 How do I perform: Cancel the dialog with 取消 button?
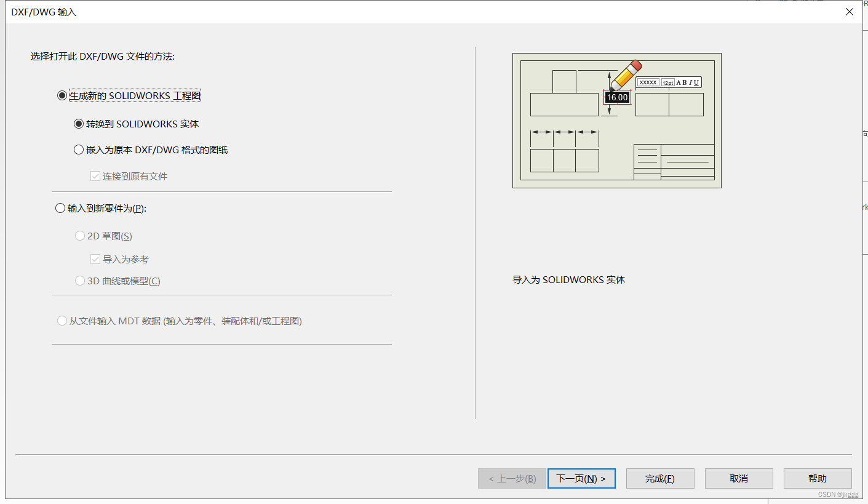pyautogui.click(x=739, y=478)
